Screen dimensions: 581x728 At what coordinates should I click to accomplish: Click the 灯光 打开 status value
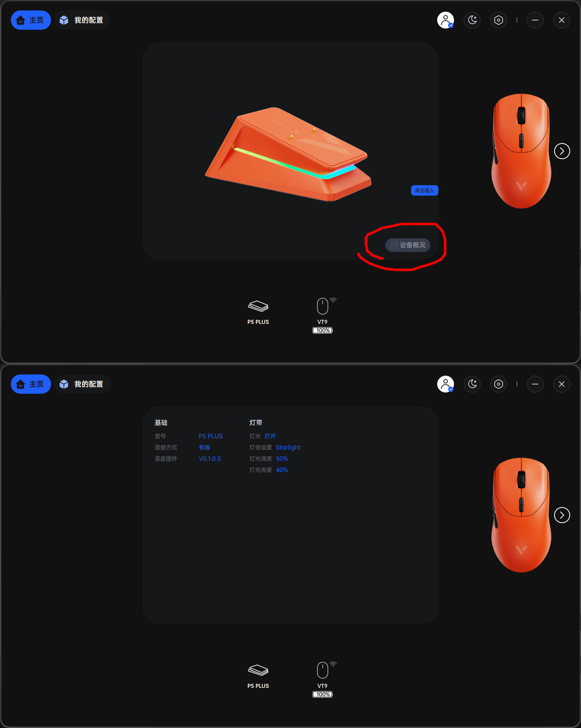[270, 436]
